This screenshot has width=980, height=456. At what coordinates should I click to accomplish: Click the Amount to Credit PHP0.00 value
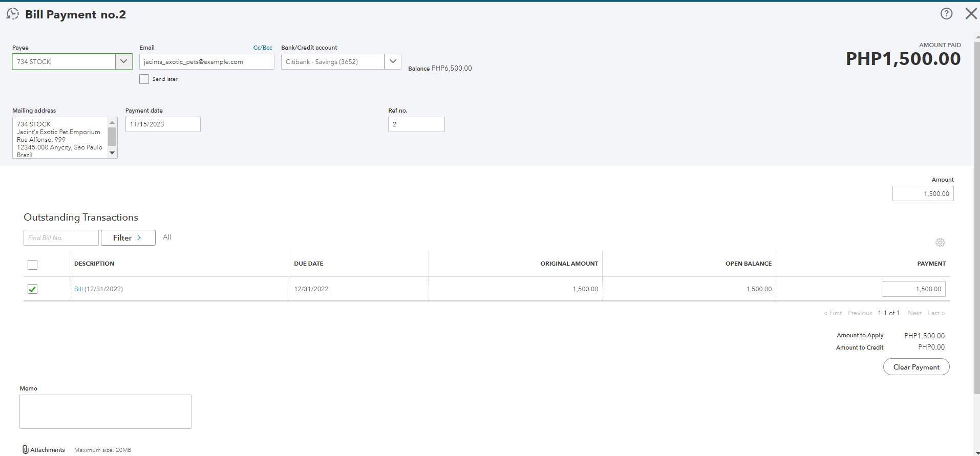coord(931,347)
